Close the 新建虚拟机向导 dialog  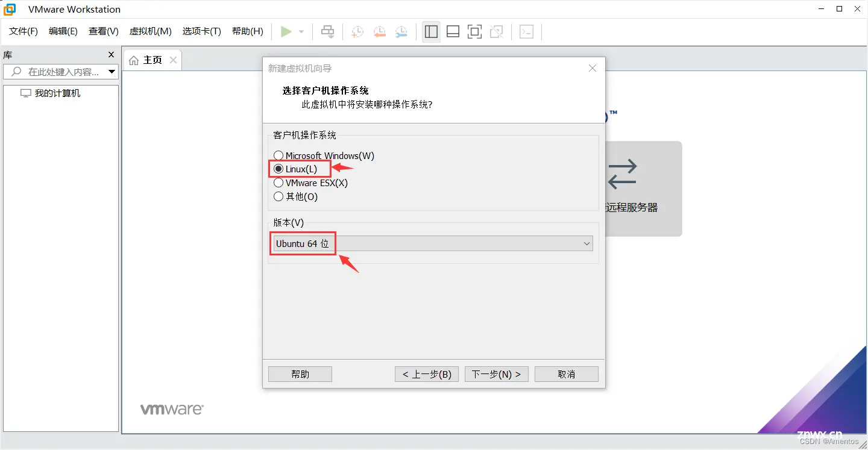593,68
